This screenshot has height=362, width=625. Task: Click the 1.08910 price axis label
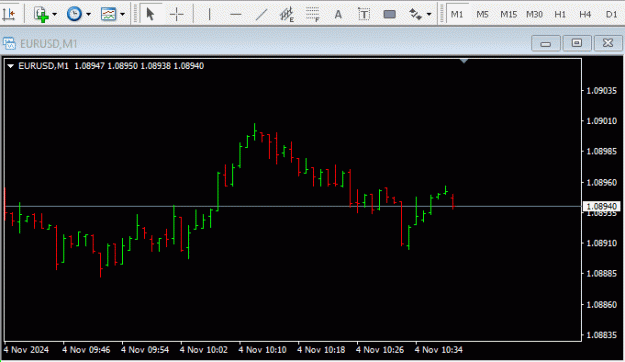click(601, 243)
